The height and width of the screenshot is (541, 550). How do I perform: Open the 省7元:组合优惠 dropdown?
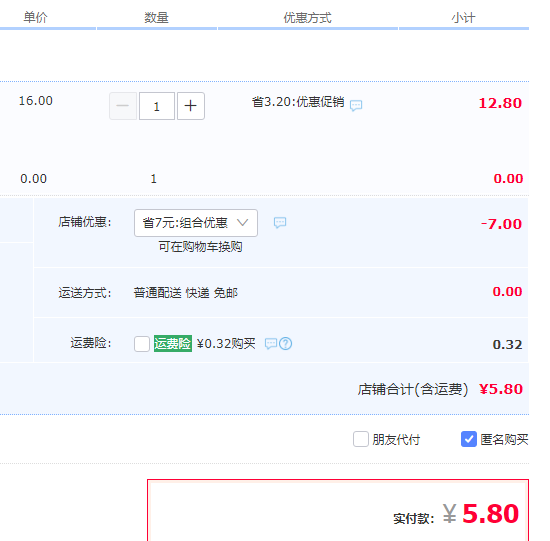[196, 223]
